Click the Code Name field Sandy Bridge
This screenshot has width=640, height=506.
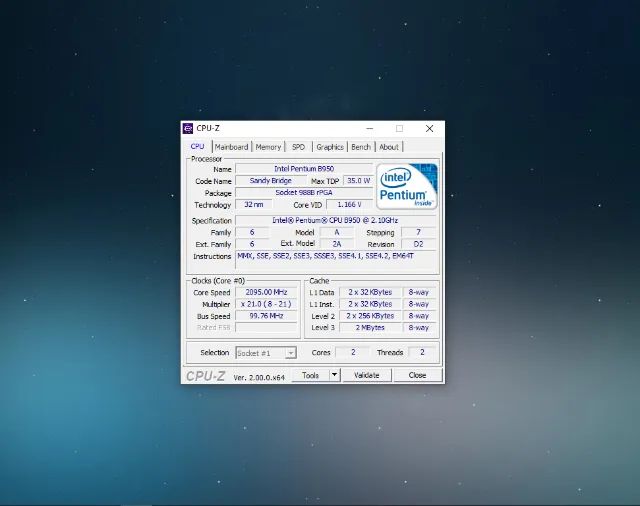271,180
